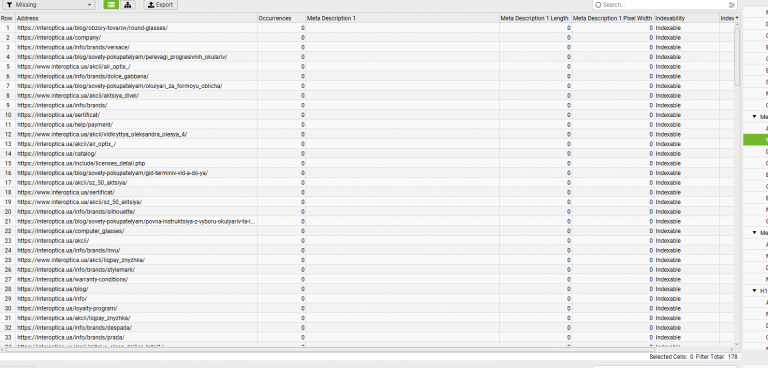The width and height of the screenshot is (768, 368).
Task: Select the warranty-conditions URL row
Action: pyautogui.click(x=72, y=279)
